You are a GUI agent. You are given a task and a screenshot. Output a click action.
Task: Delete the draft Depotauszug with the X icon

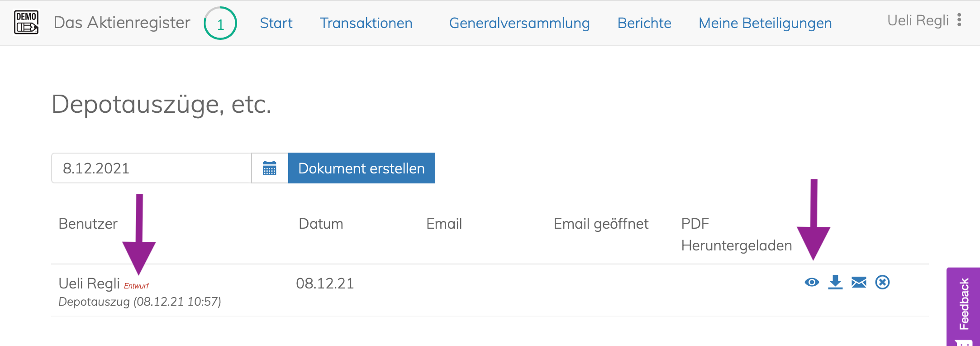(882, 282)
